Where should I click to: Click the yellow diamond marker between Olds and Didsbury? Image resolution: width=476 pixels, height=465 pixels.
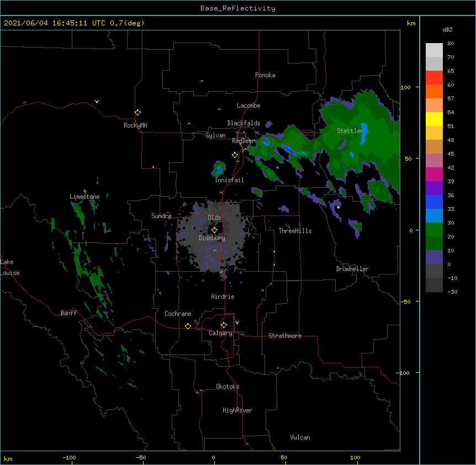(214, 230)
